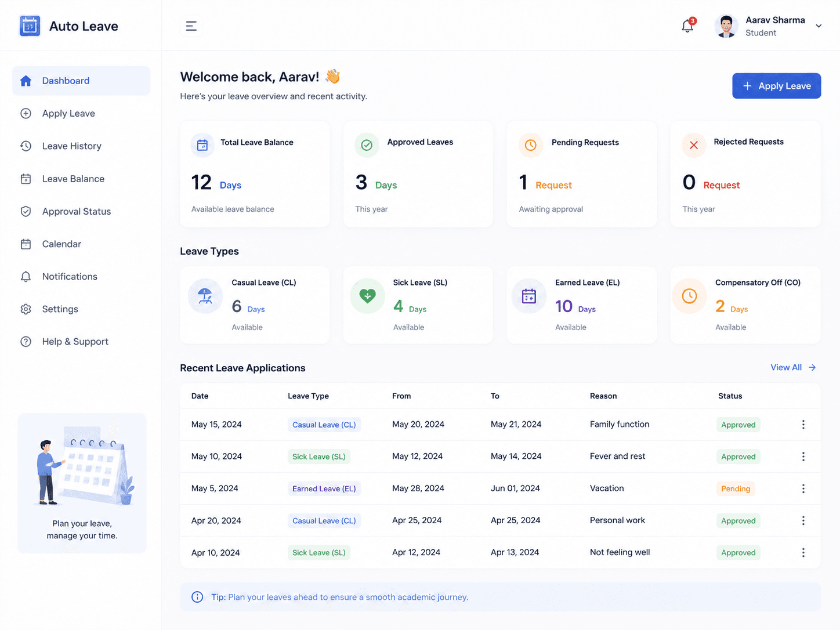Viewport: 840px width, 630px height.
Task: Click the Approval Status shield icon
Action: (26, 212)
